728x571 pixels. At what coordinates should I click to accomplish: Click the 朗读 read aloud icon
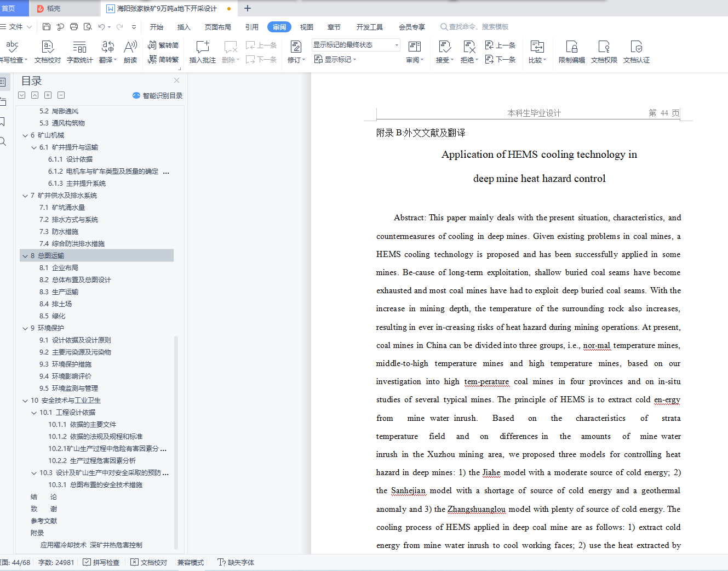(130, 52)
